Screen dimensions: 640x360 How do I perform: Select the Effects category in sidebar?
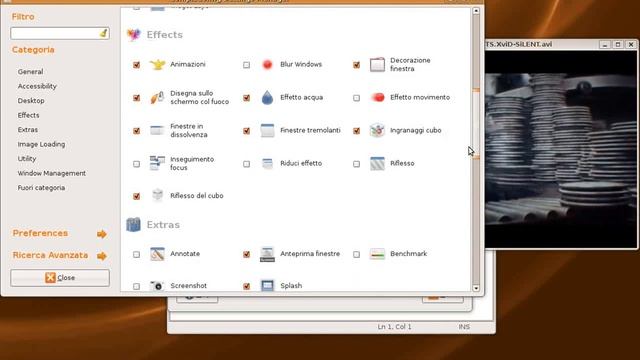29,116
